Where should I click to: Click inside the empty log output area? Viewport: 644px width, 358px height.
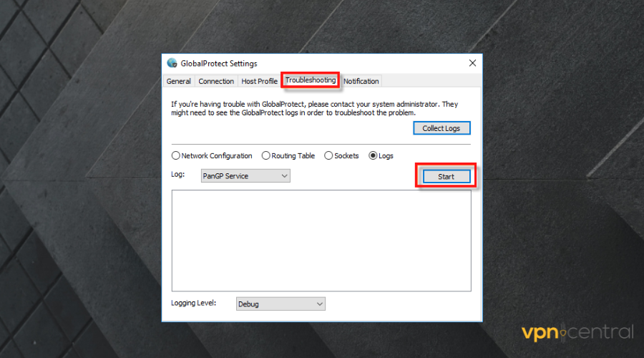click(x=321, y=241)
